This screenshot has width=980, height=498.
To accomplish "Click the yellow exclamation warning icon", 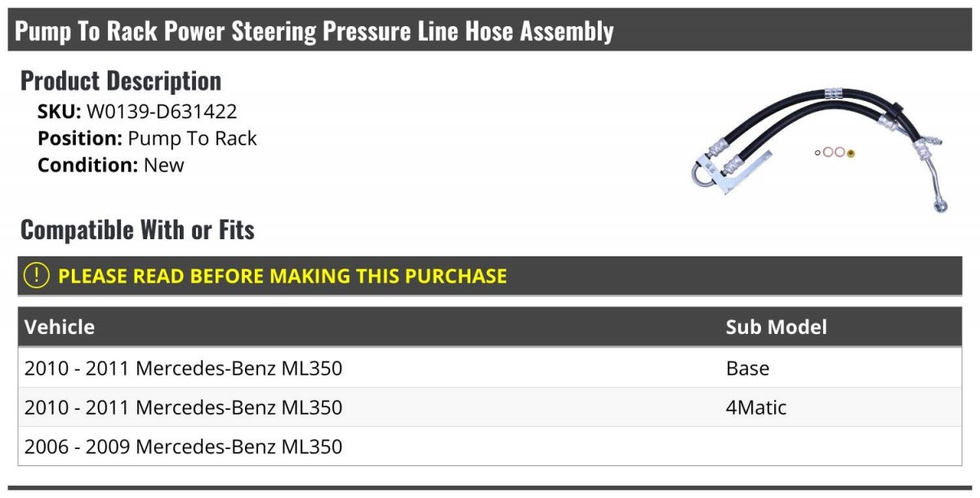I will point(37,275).
